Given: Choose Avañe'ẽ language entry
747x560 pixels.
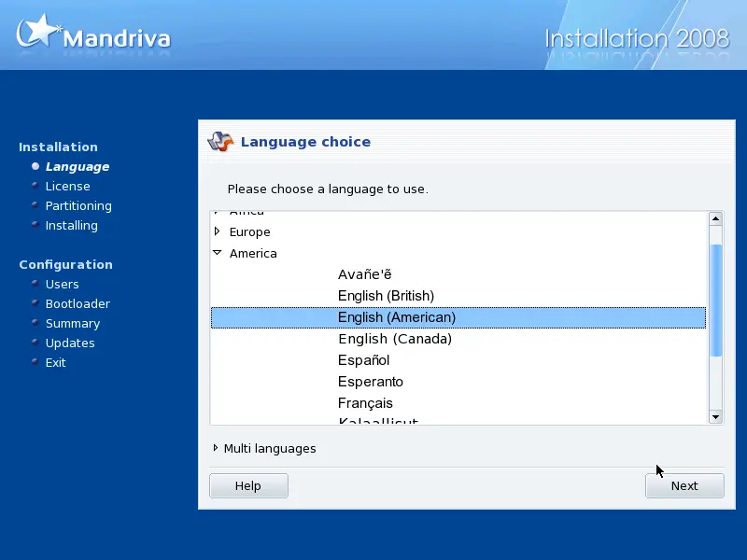Looking at the screenshot, I should (364, 274).
